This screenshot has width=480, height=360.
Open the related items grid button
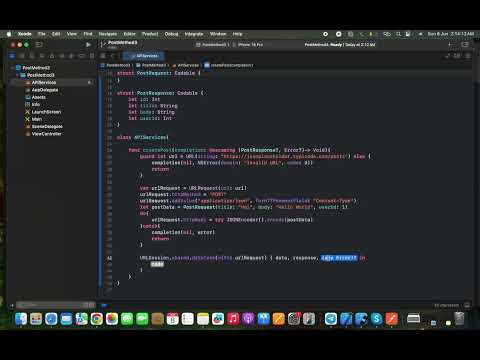click(x=103, y=56)
